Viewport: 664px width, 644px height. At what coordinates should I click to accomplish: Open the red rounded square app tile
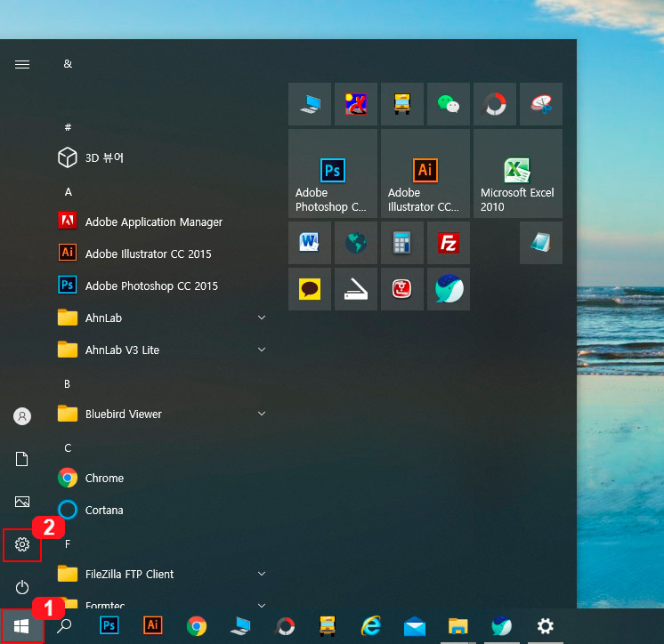click(402, 289)
